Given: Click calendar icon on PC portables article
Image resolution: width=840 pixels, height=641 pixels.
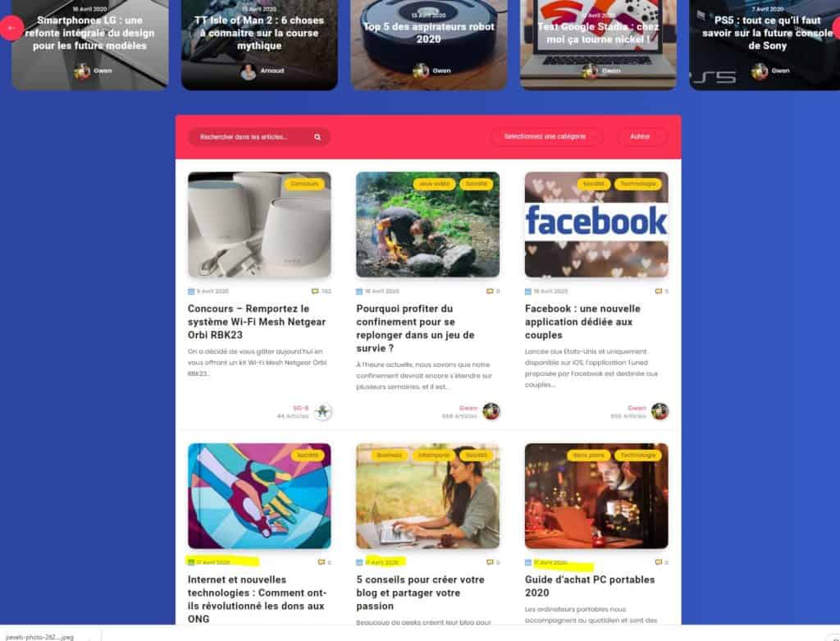Looking at the screenshot, I should (528, 563).
